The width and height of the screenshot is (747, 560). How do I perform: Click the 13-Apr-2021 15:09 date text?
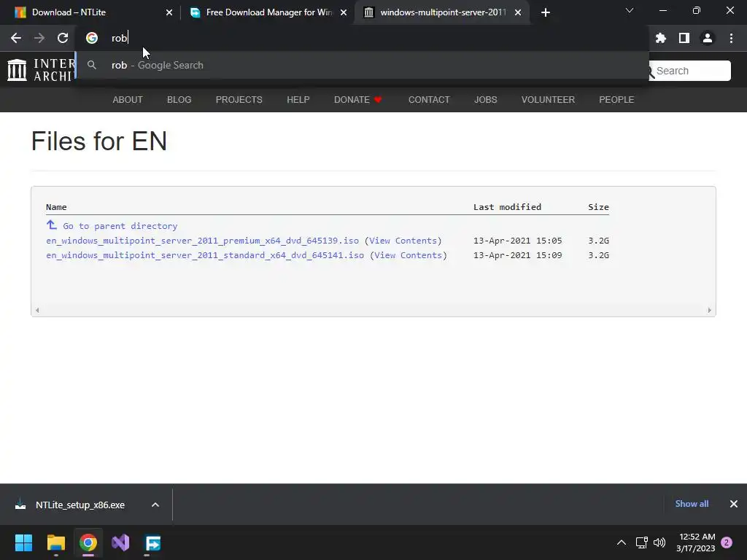(518, 255)
